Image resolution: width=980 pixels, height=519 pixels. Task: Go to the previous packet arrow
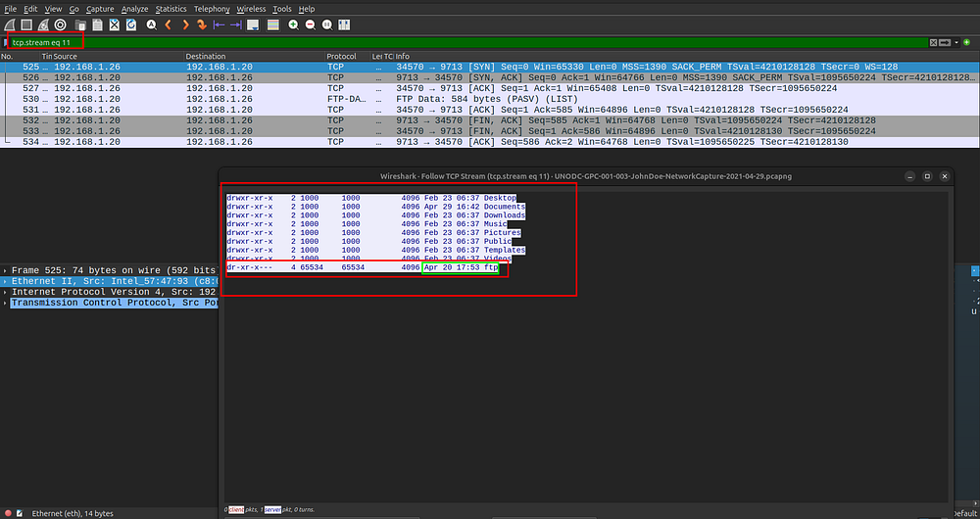(x=170, y=24)
